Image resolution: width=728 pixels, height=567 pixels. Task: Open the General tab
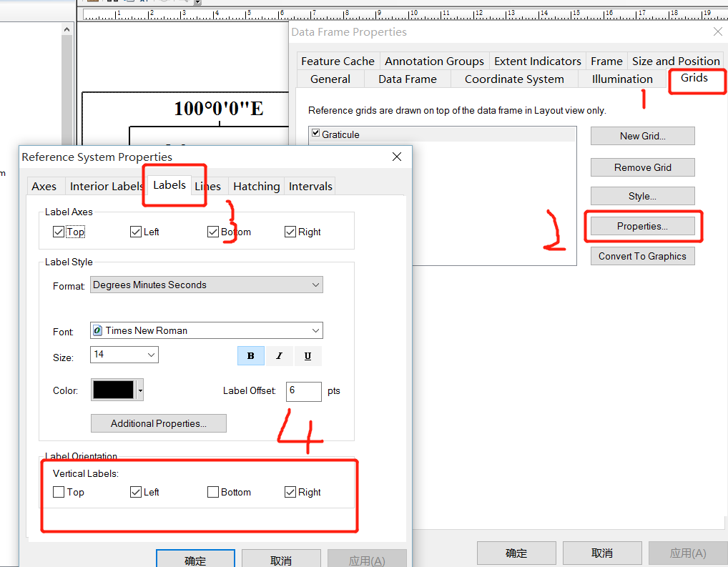(330, 79)
